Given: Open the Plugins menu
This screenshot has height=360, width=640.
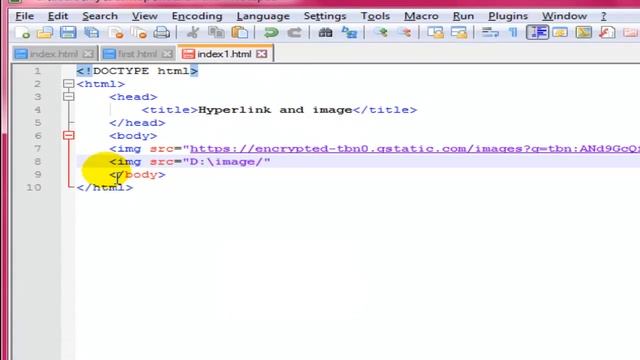Looking at the screenshot, I should point(508,16).
